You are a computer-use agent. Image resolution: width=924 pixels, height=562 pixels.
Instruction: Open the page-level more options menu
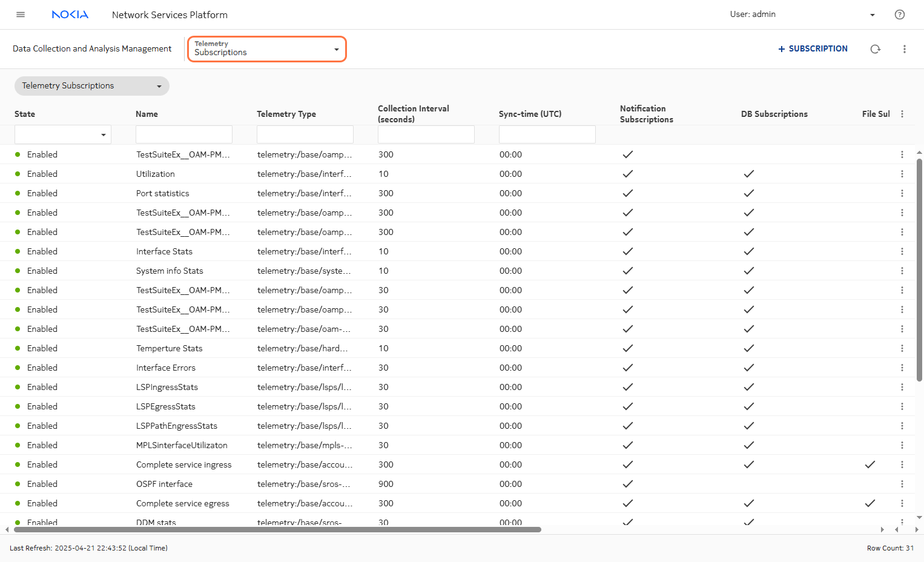coord(904,49)
